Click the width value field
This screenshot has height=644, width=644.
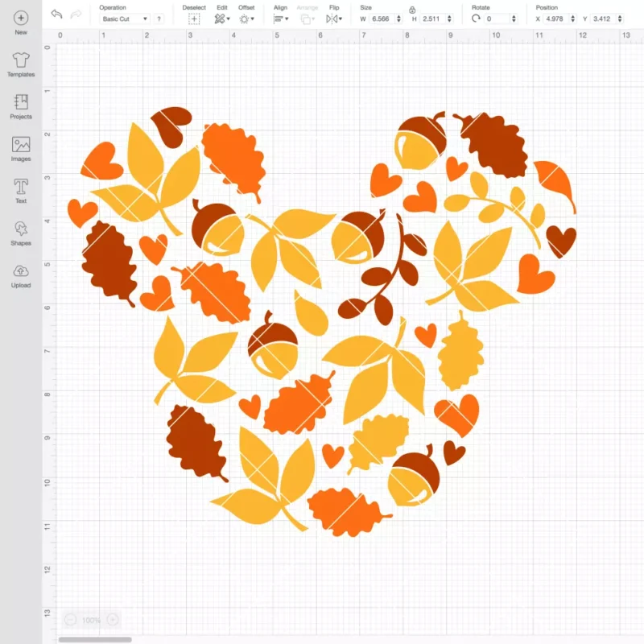point(382,19)
